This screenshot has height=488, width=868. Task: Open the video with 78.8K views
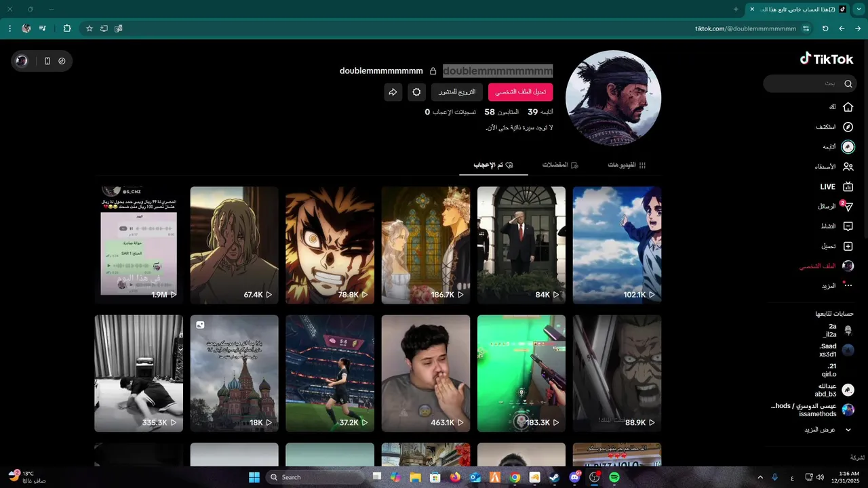click(x=330, y=245)
